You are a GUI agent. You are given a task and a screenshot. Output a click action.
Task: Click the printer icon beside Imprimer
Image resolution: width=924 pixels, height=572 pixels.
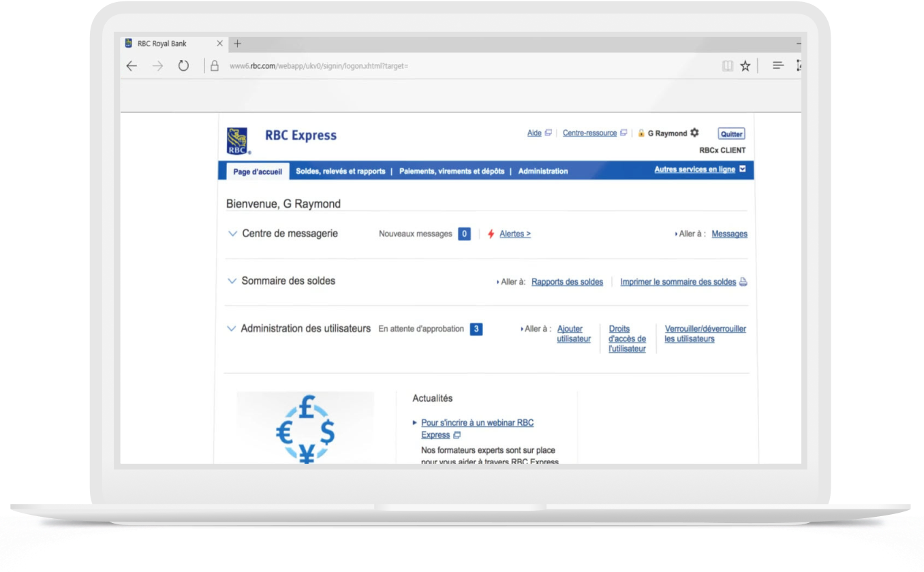point(743,282)
